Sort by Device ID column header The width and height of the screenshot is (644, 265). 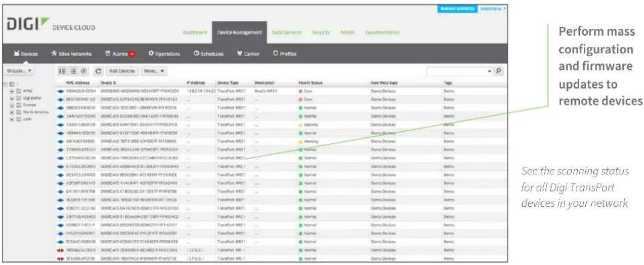[108, 83]
